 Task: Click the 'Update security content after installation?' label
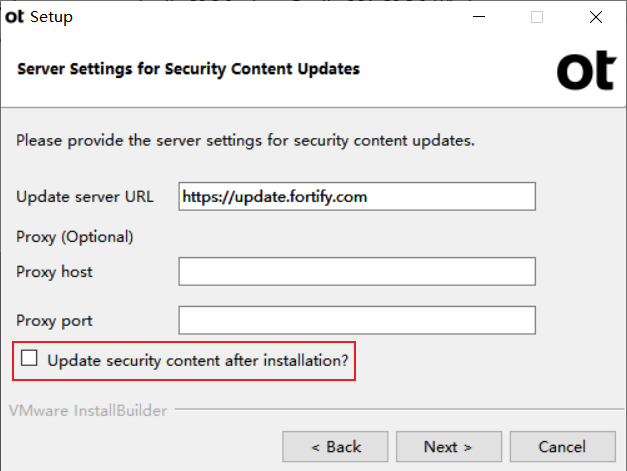coord(198,361)
